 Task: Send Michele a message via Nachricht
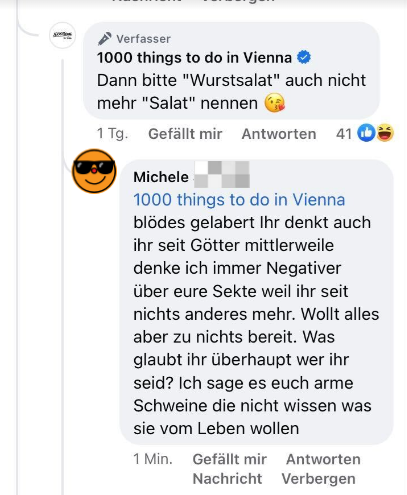coord(227,479)
